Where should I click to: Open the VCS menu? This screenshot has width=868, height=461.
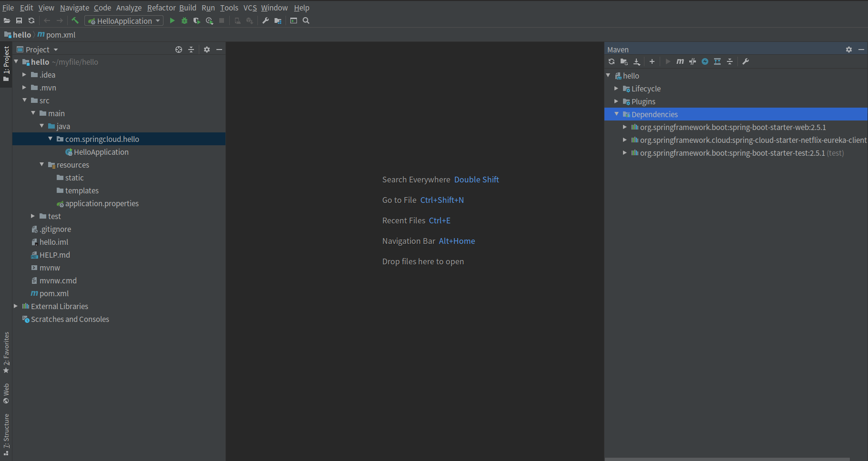point(250,8)
